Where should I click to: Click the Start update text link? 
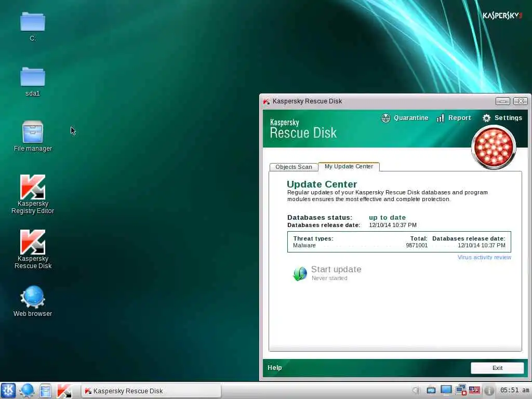tap(336, 269)
